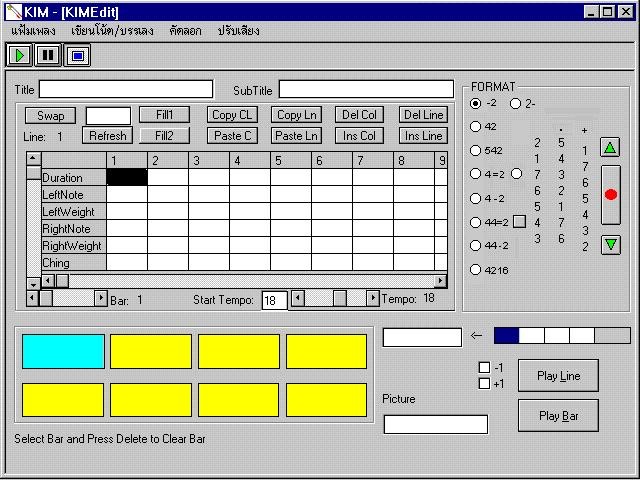
Task: Select the black Duration cell in column 1
Action: pos(127,177)
